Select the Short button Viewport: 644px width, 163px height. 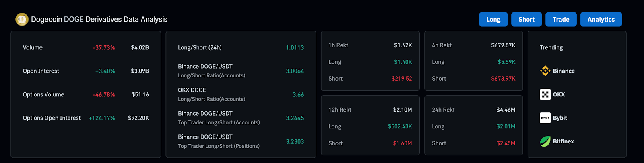pyautogui.click(x=526, y=19)
